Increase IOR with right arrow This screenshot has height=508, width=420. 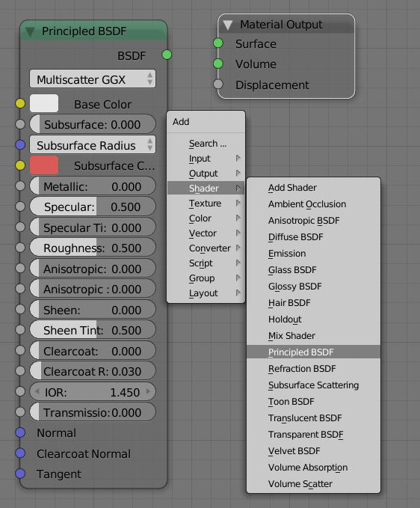click(x=148, y=391)
